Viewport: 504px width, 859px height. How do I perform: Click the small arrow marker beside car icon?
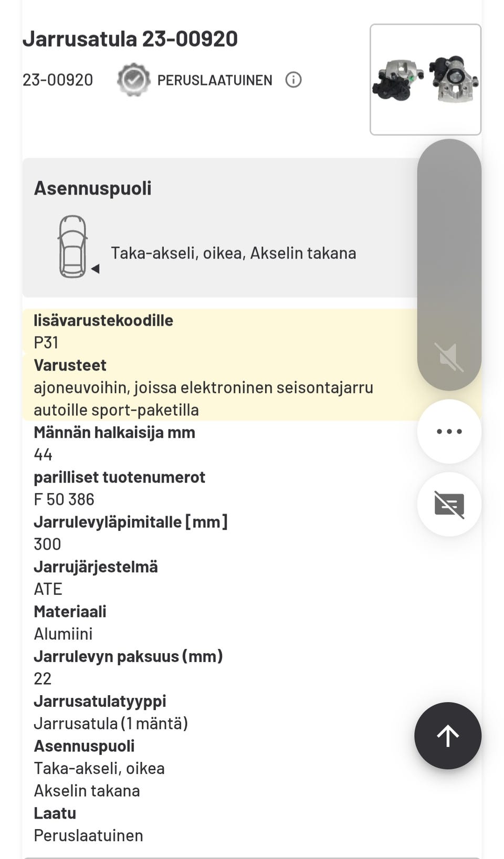click(96, 269)
